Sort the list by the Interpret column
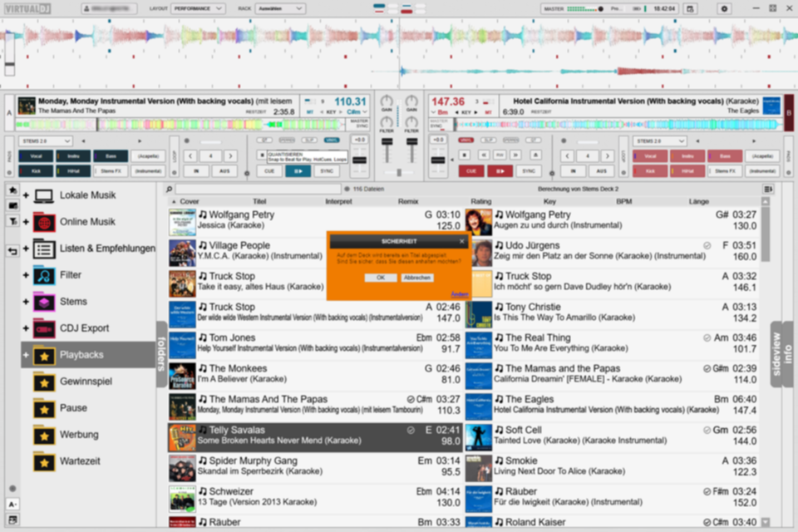Viewport: 798px width, 532px height. pyautogui.click(x=338, y=202)
